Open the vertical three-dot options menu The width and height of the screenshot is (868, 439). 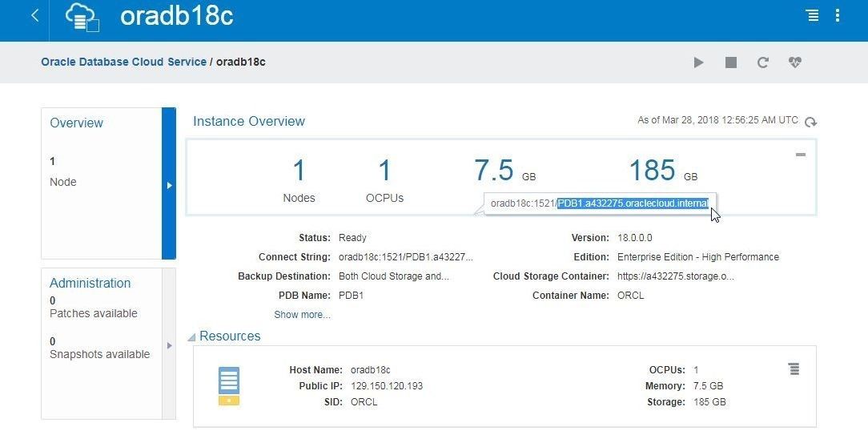(837, 15)
